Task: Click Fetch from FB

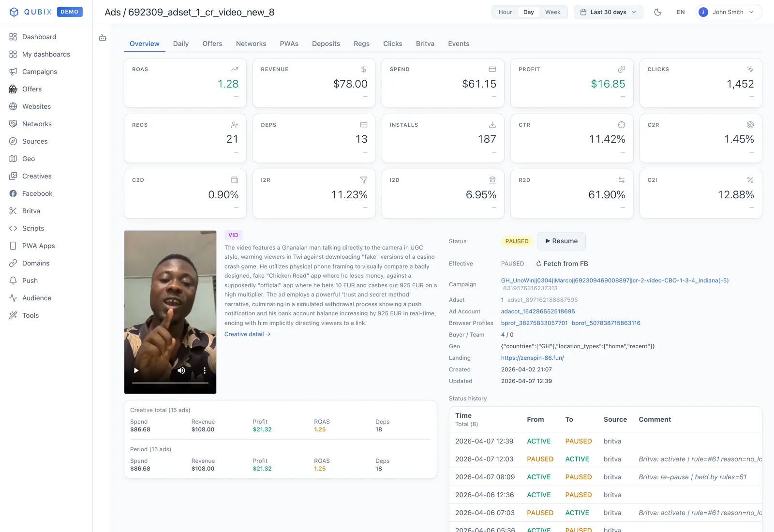Action: click(562, 264)
